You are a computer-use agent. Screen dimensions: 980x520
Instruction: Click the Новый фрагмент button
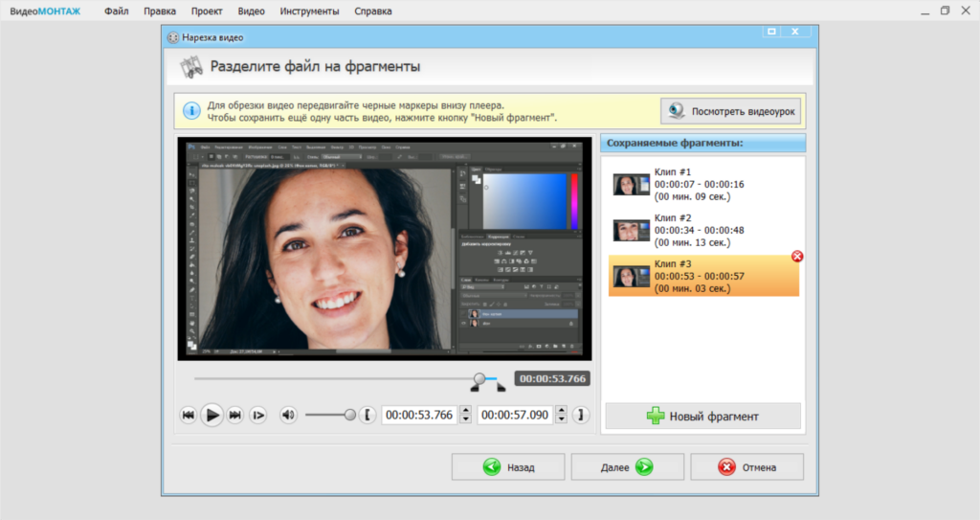703,417
